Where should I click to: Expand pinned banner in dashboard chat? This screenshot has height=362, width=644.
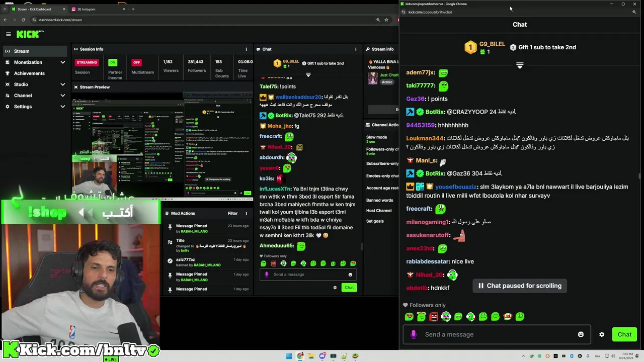308,75
